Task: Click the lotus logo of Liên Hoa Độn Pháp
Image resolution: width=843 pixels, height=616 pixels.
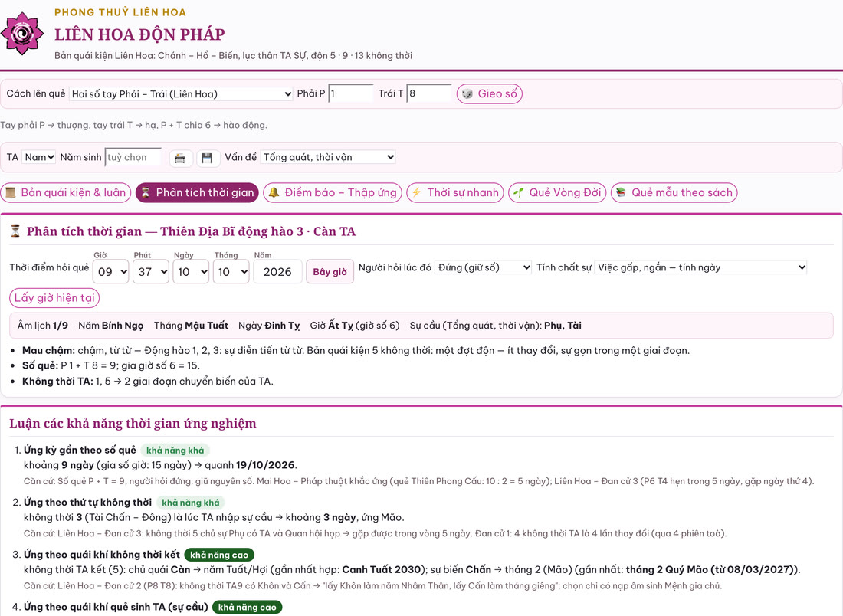Action: [x=22, y=34]
